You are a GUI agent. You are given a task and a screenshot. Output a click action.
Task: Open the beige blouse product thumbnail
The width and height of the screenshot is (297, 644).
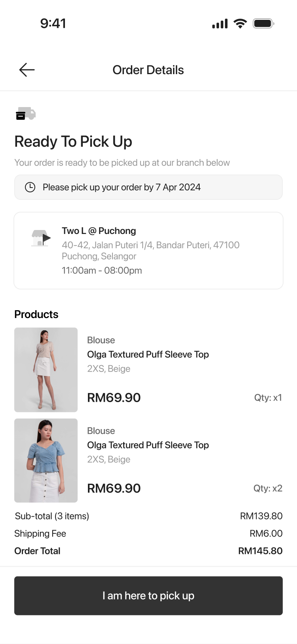click(46, 370)
